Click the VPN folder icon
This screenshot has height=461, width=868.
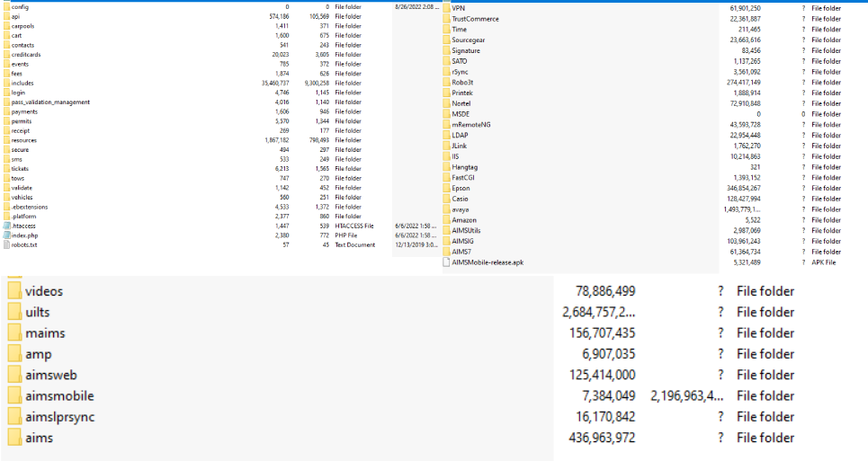tap(446, 8)
